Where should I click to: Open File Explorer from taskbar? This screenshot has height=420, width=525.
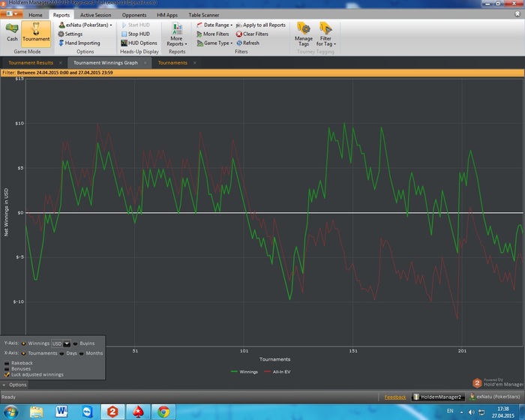coord(36,412)
